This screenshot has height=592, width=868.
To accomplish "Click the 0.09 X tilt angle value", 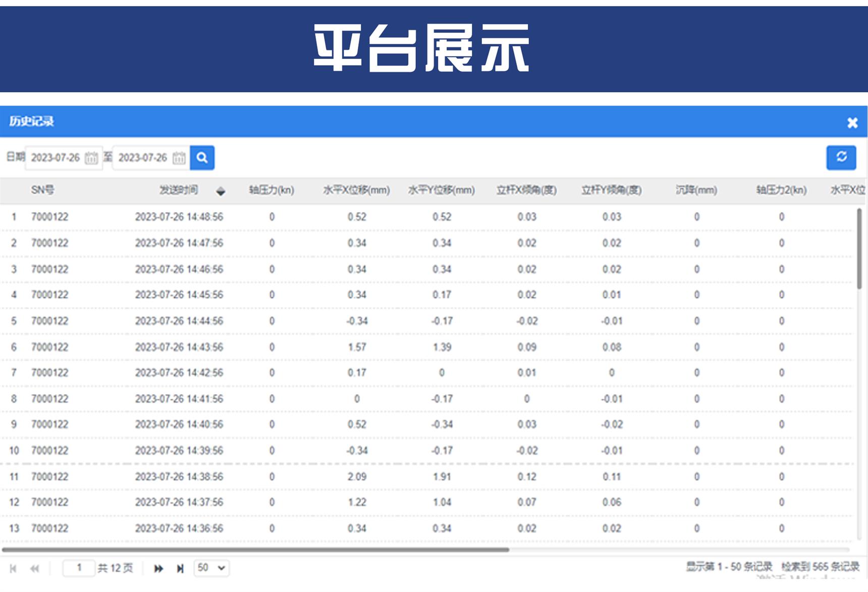I will click(527, 347).
